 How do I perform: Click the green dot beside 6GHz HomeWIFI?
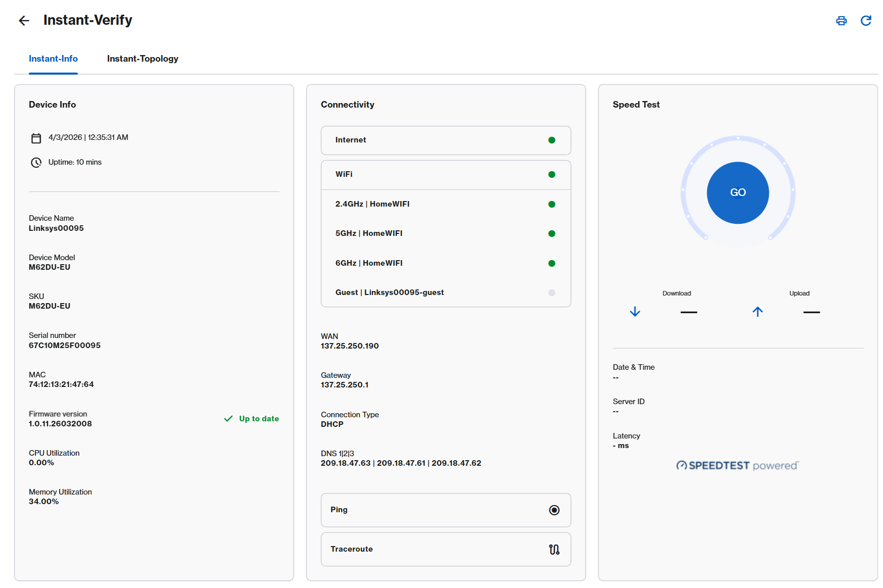(551, 263)
